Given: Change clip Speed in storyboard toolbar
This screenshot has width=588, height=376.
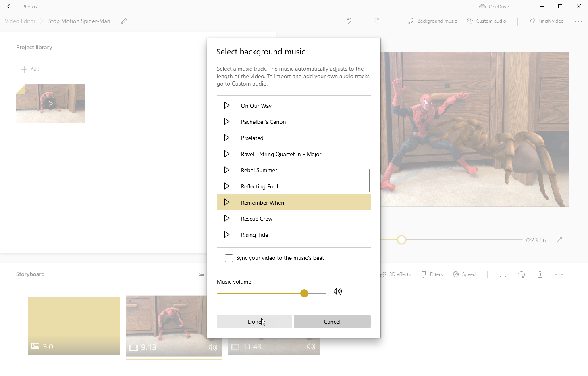Looking at the screenshot, I should [x=464, y=274].
